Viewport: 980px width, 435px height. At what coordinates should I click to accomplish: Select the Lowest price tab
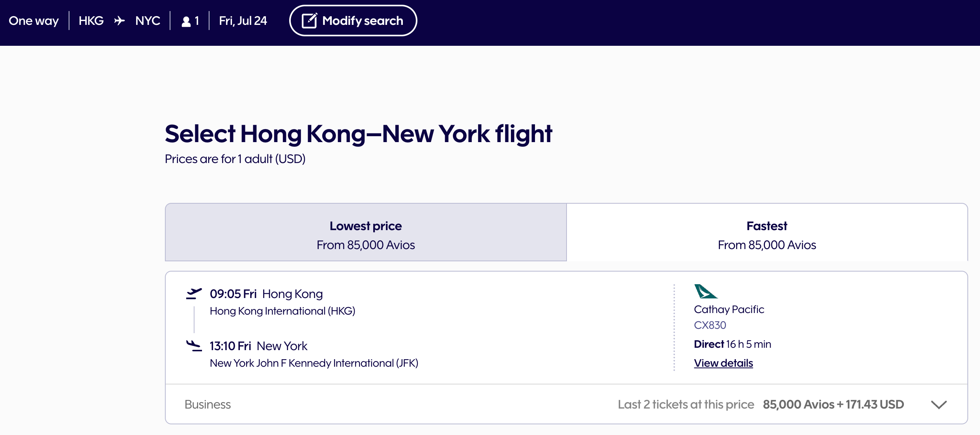(x=366, y=232)
